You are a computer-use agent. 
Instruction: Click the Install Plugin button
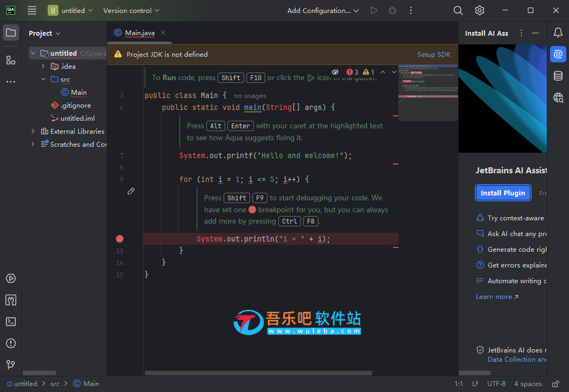click(503, 193)
